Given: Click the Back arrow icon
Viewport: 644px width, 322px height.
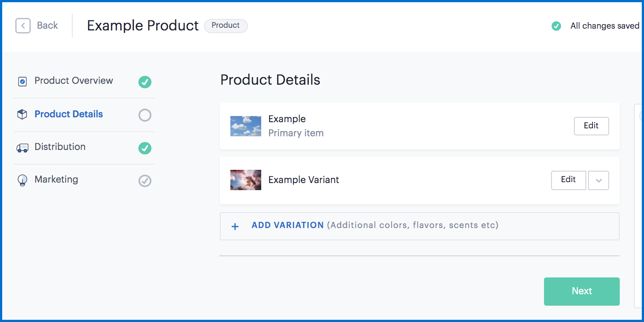Looking at the screenshot, I should click(x=23, y=26).
